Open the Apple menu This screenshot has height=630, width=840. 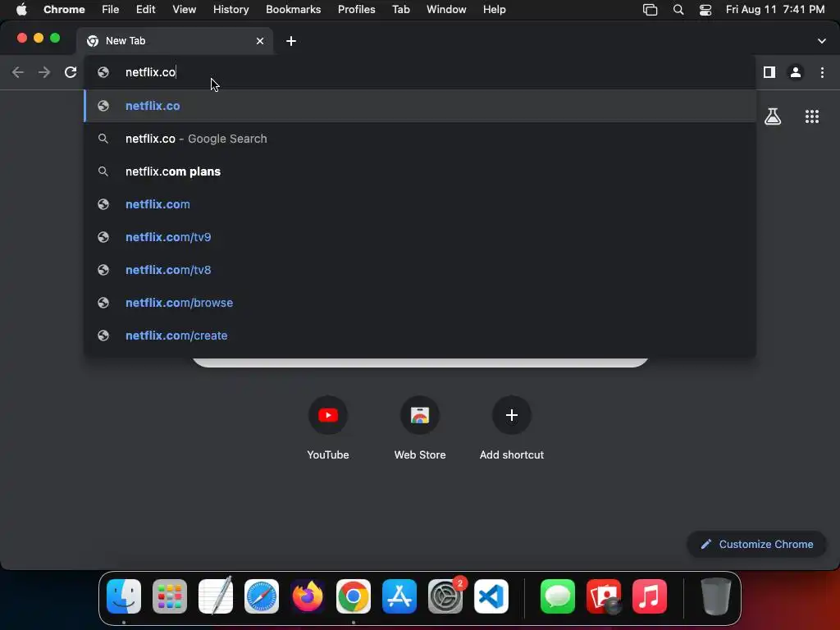click(x=21, y=10)
